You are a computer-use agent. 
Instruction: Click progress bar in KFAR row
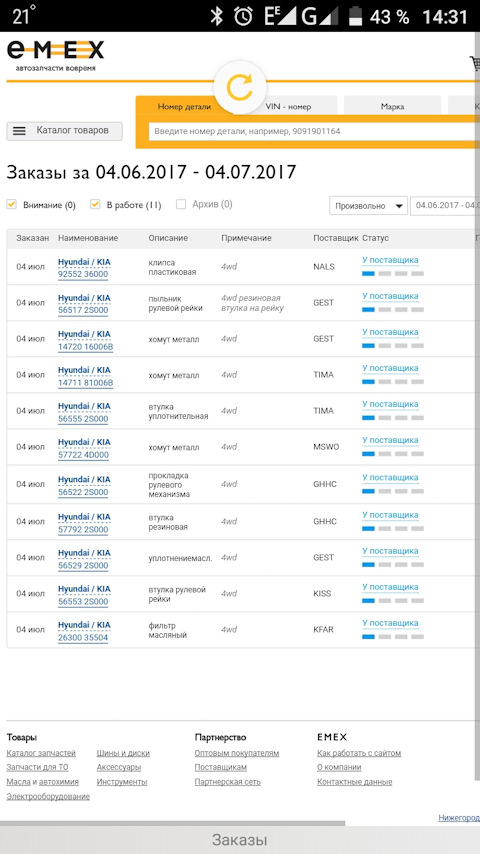tap(393, 636)
